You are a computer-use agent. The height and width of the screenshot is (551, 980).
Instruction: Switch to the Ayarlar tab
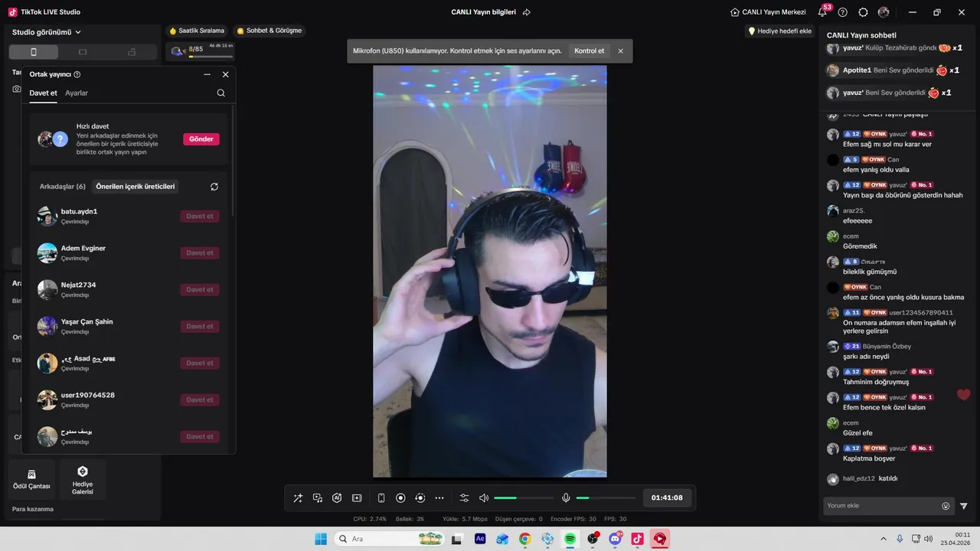point(77,93)
